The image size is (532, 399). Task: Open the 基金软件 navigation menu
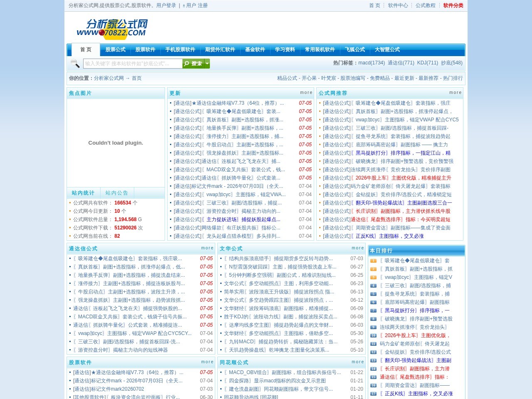(x=255, y=49)
